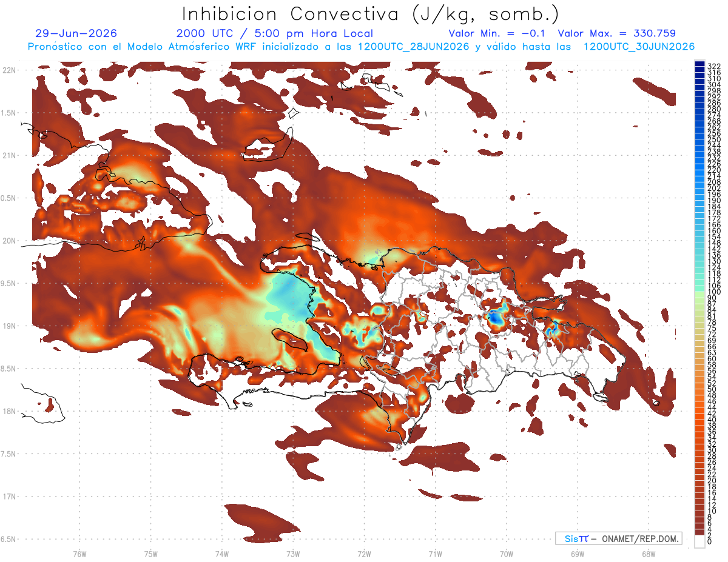
Task: Click the 'Valor Min. = -0.1' text
Action: pyautogui.click(x=497, y=33)
